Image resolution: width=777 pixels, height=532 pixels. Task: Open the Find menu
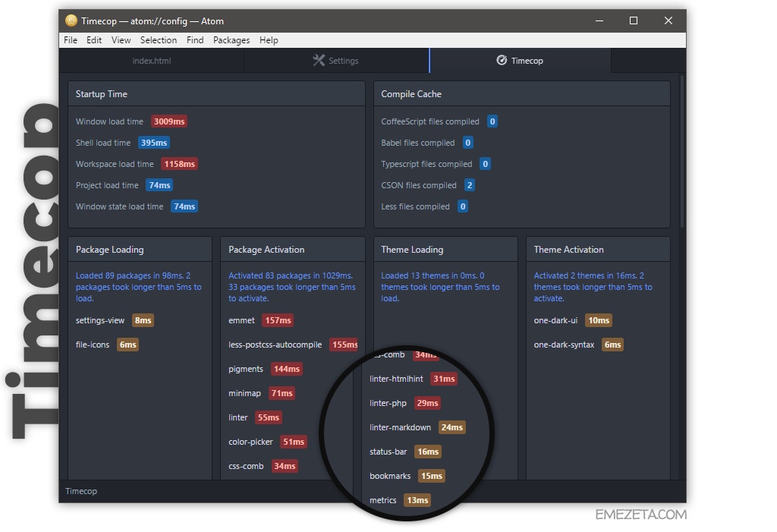pos(195,40)
